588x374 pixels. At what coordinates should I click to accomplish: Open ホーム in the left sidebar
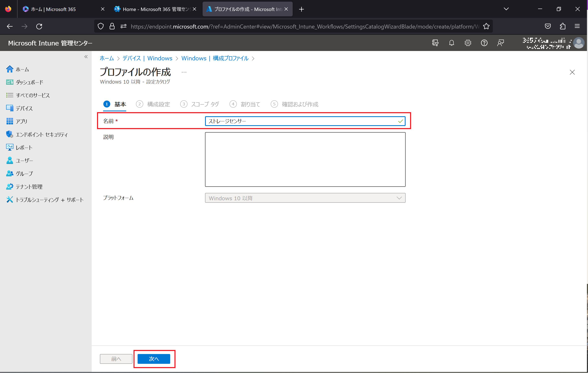(x=18, y=69)
